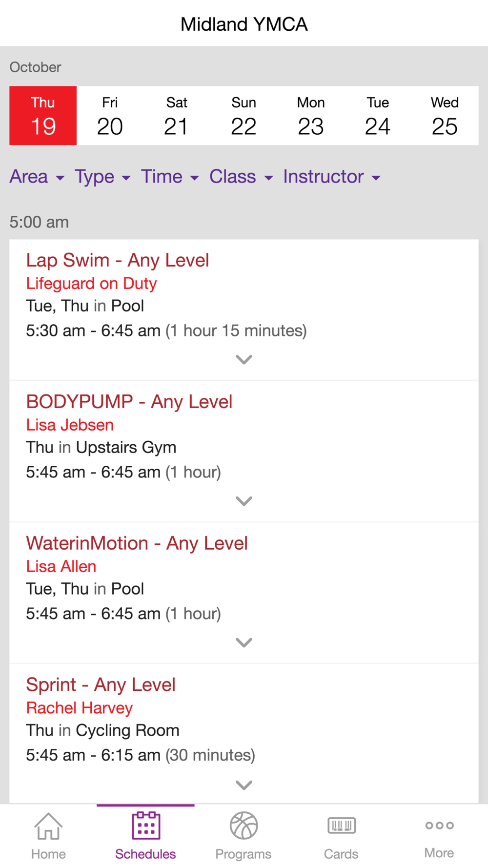
Task: Open the Programs basketball icon
Action: (x=244, y=826)
